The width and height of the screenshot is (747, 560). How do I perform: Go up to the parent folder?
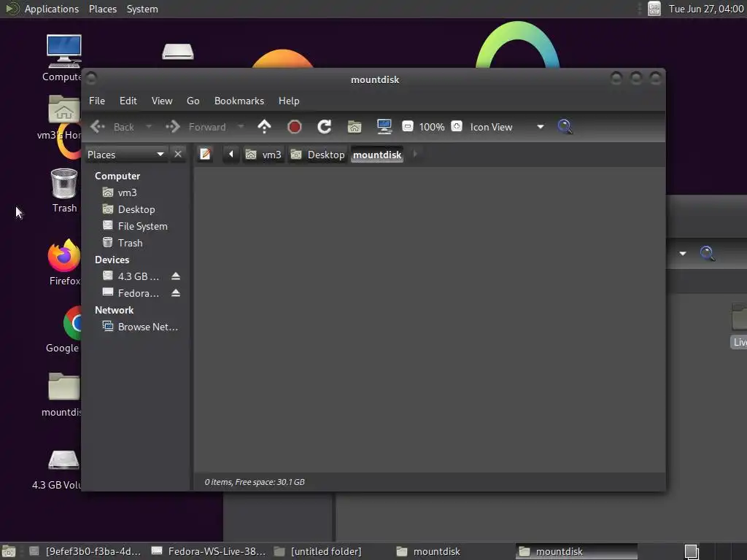(x=264, y=127)
